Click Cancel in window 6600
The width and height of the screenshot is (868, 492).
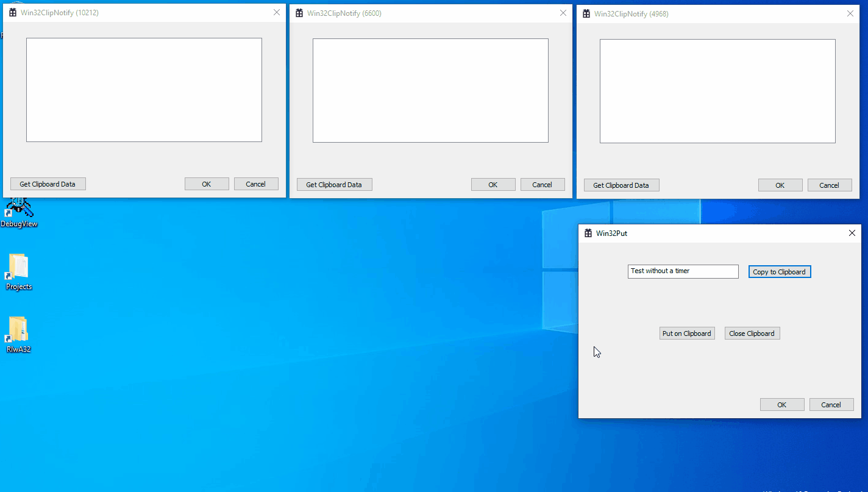point(542,184)
